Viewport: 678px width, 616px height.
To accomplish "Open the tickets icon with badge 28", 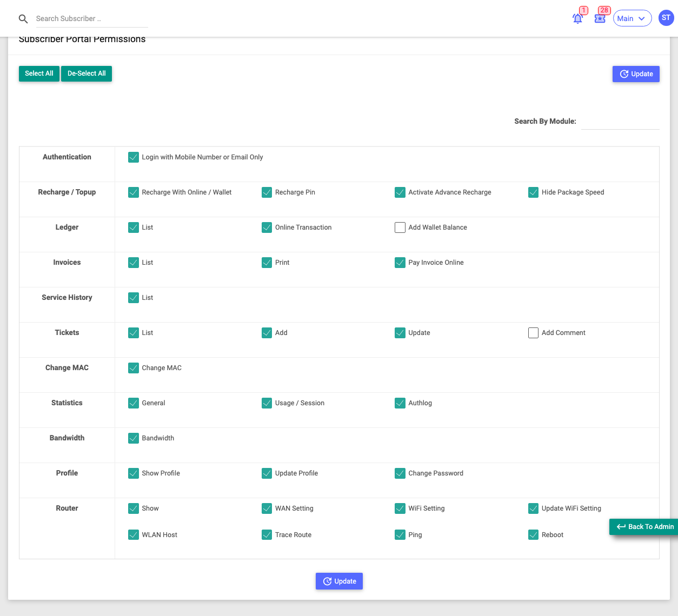I will 600,18.
